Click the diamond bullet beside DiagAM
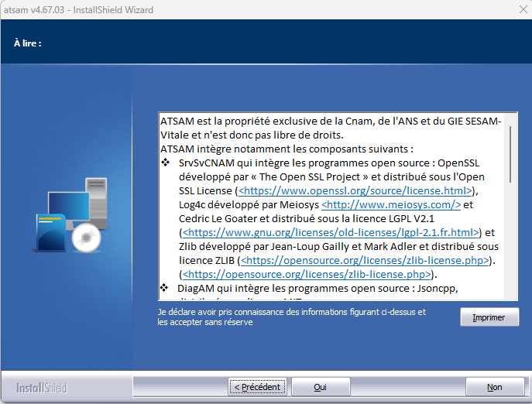532x404 pixels. coord(165,288)
